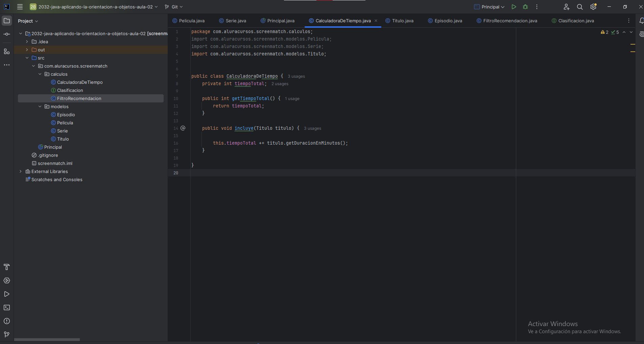Switch to the Titulo.java tab
Screen dimensions: 644x344
pyautogui.click(x=399, y=21)
